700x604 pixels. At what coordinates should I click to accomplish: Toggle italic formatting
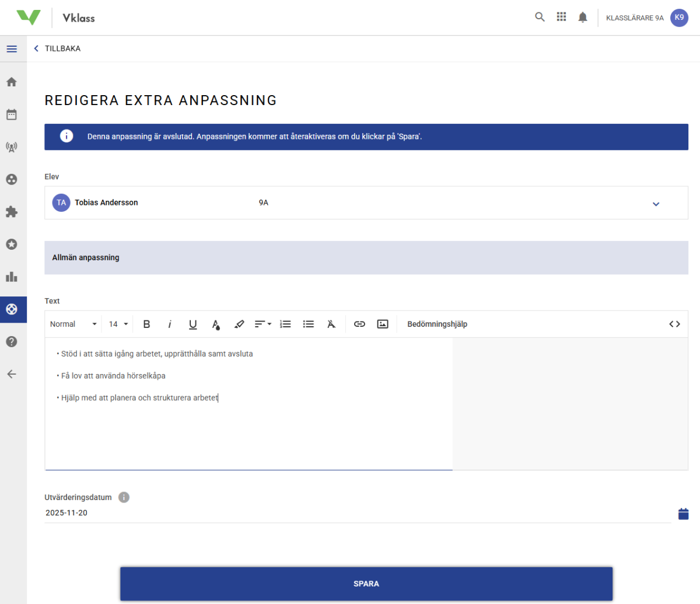click(x=170, y=324)
